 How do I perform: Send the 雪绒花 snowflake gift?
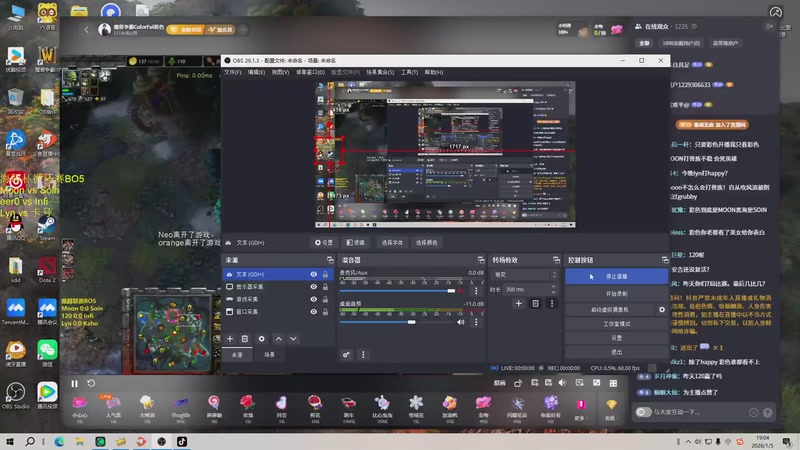point(416,407)
